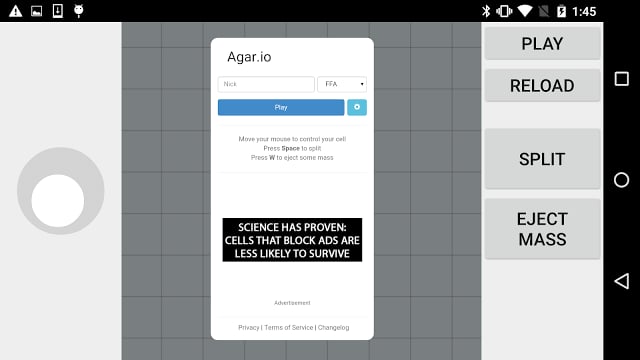Click the Nick name input field
The height and width of the screenshot is (360, 640).
click(266, 84)
